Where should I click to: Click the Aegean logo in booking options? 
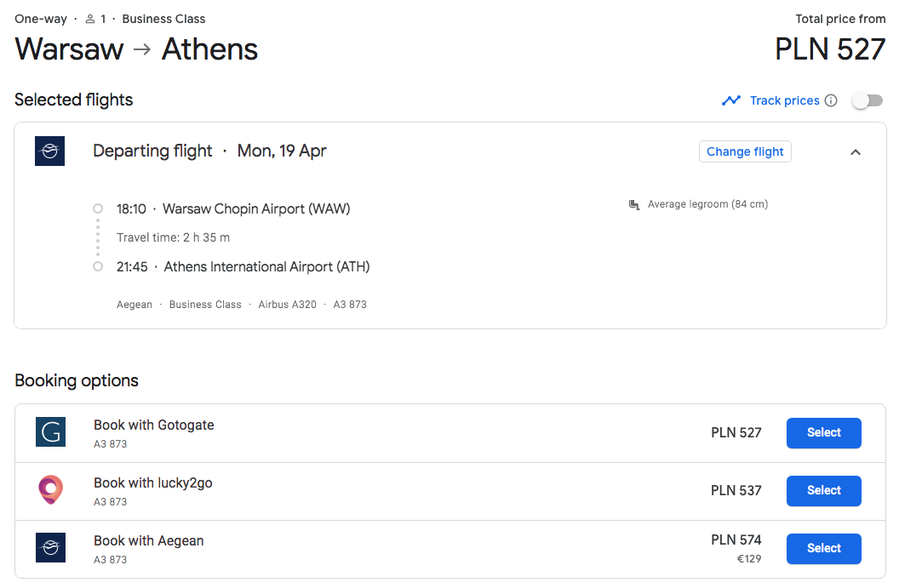[x=50, y=547]
